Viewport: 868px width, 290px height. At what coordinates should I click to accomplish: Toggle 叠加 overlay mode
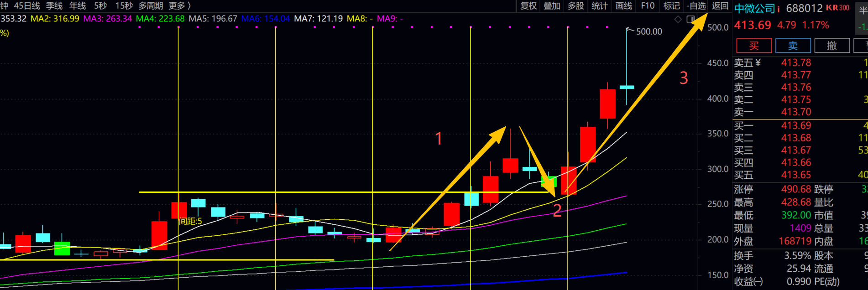coord(552,6)
